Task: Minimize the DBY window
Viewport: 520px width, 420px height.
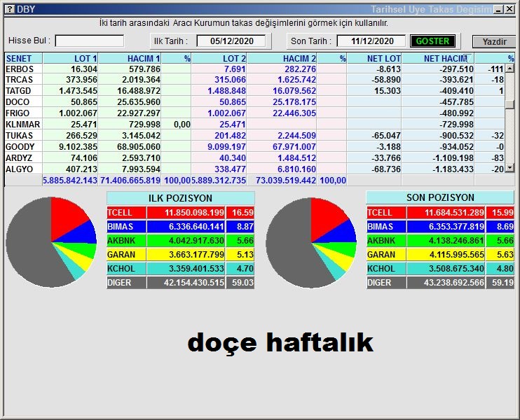Action: pyautogui.click(x=498, y=9)
